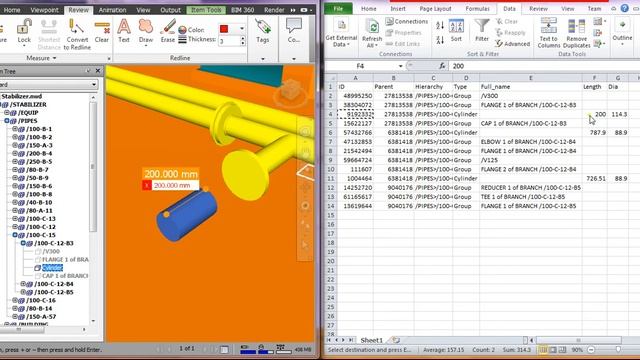Increase the redline Thickness stepper

[242, 38]
